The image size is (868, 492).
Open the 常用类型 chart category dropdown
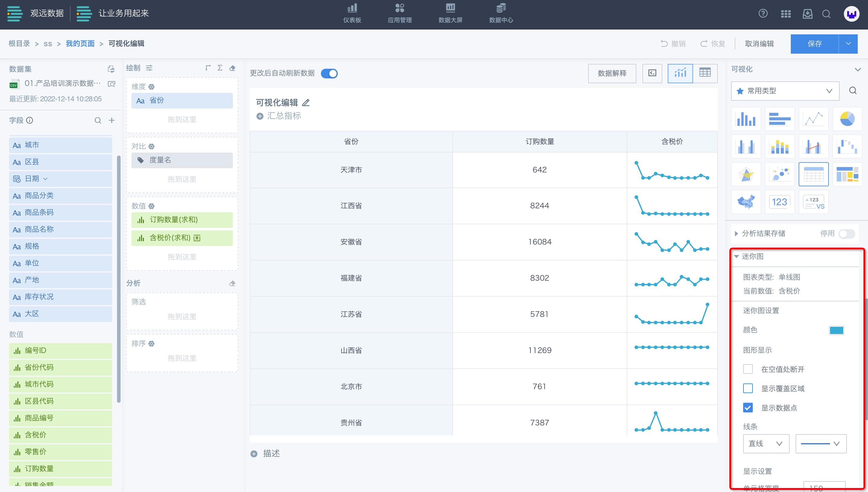[785, 91]
